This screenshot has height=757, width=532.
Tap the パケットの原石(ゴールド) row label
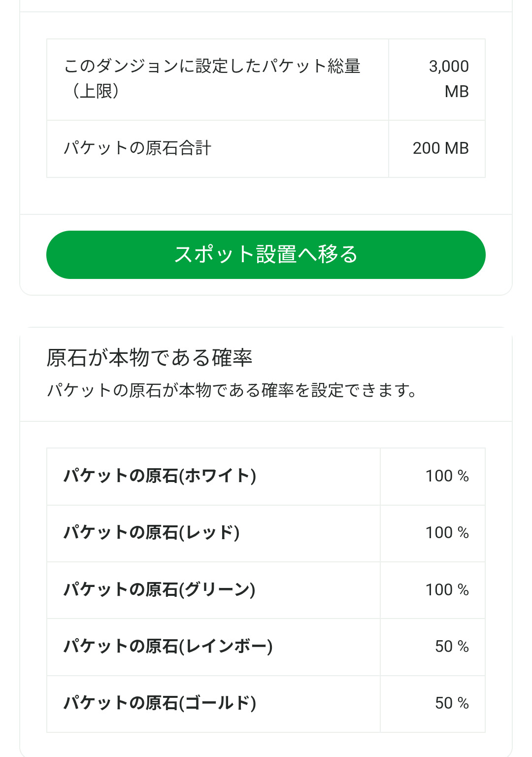coord(160,703)
